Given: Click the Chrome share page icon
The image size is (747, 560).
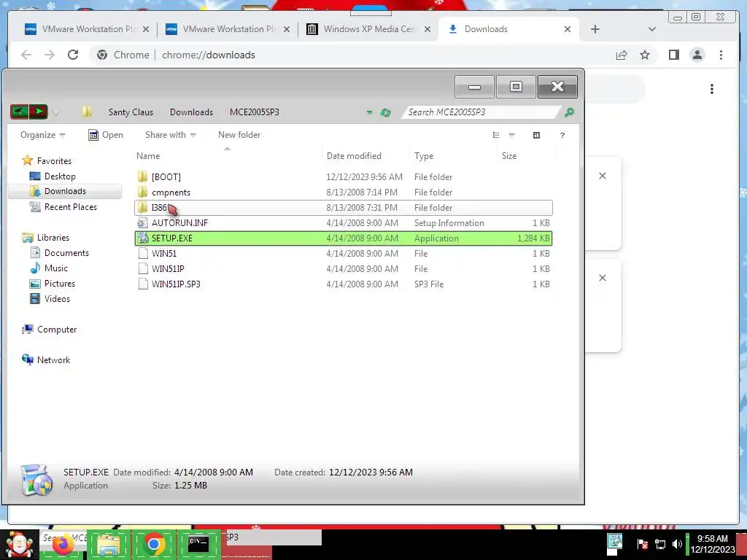Looking at the screenshot, I should pos(622,55).
